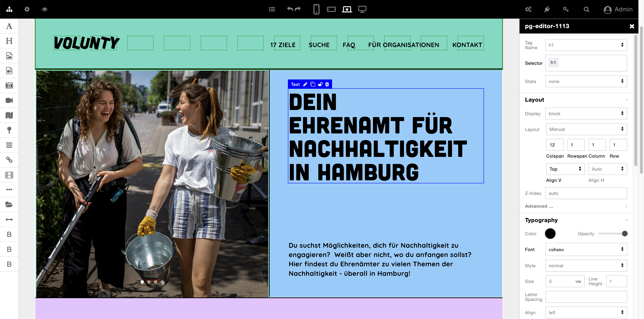
Task: Open the Align H dropdown
Action: [x=608, y=169]
